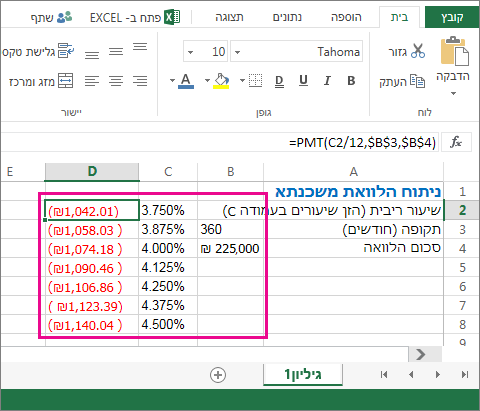The image size is (480, 411).
Task: Click the horizontal scrollbar right arrow
Action: point(421,354)
